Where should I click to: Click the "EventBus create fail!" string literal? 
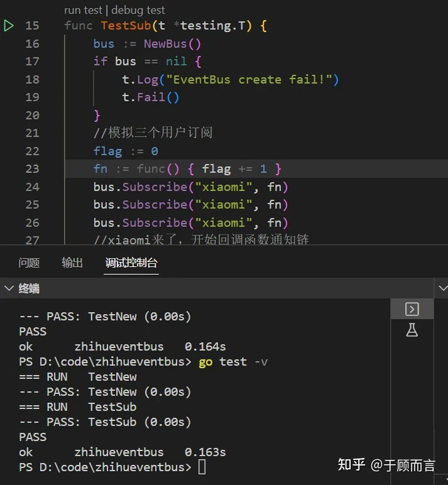[x=249, y=80]
